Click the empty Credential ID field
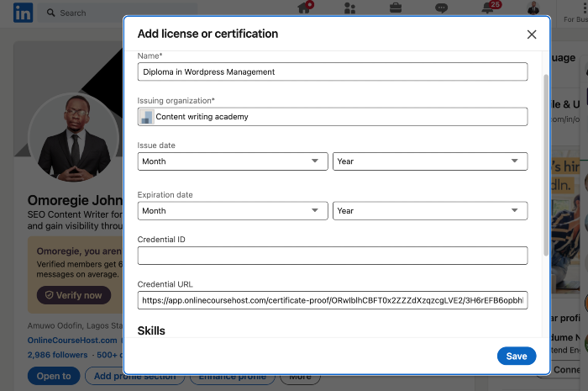Viewport: 588px width, 391px height. pos(333,256)
